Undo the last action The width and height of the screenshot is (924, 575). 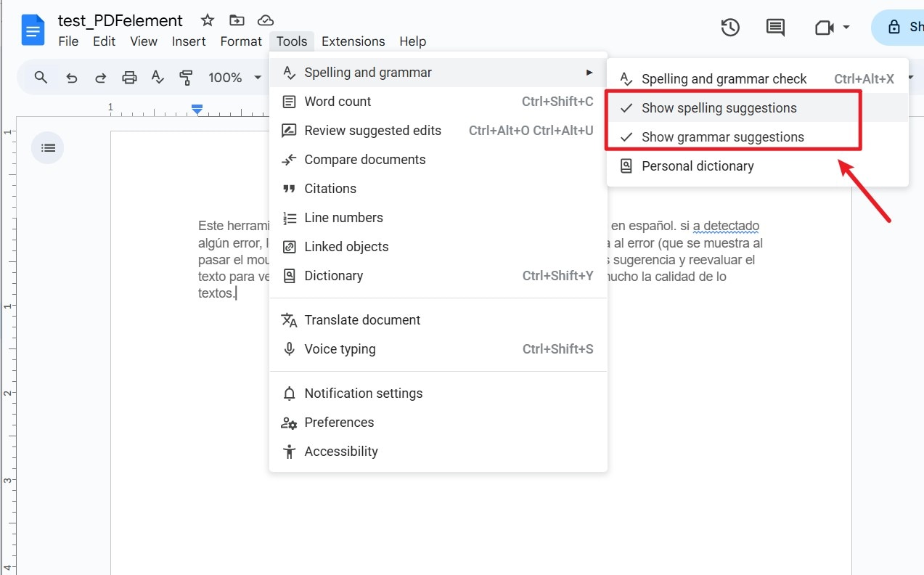point(71,77)
